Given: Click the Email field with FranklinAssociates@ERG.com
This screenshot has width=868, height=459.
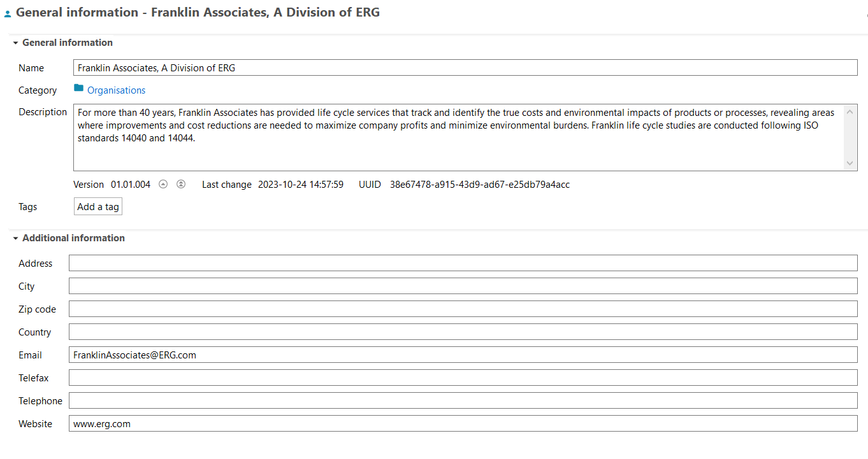Looking at the screenshot, I should pyautogui.click(x=463, y=355).
